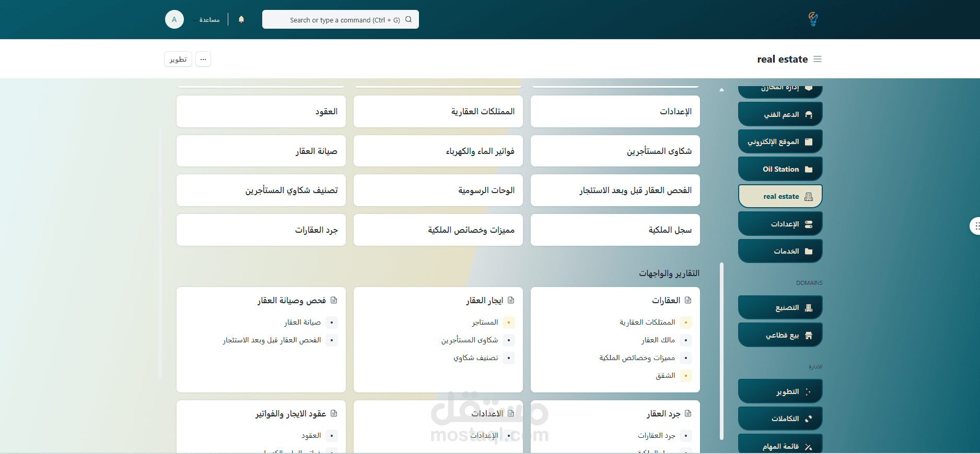Click مميزات وخصائص الملكية link in العقارات card
Viewport: 980px width, 454px height.
637,358
